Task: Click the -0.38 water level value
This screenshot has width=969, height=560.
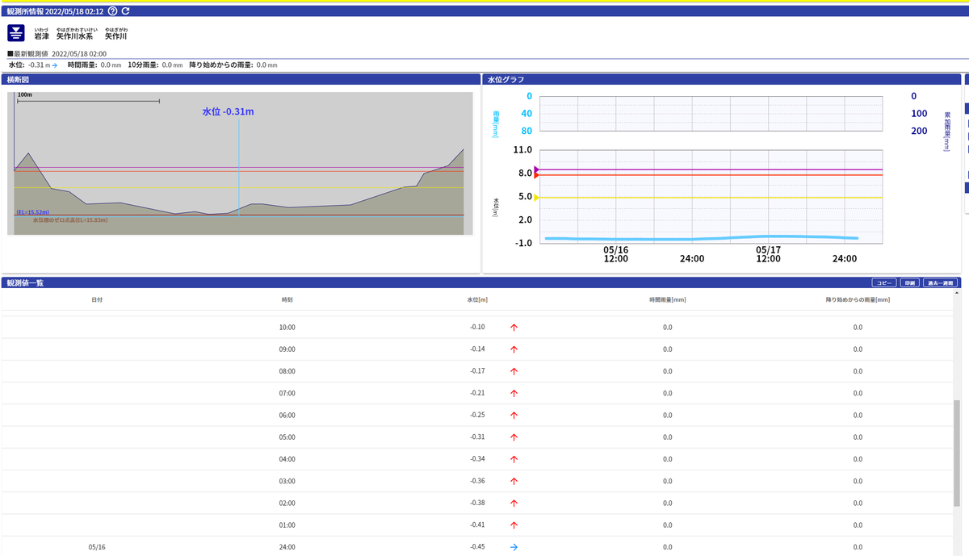Action: click(x=477, y=503)
